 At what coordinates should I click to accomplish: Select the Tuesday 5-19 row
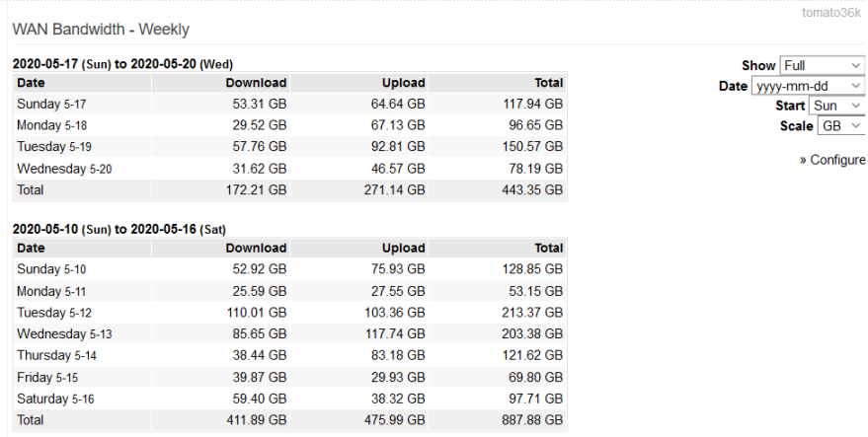pos(289,147)
